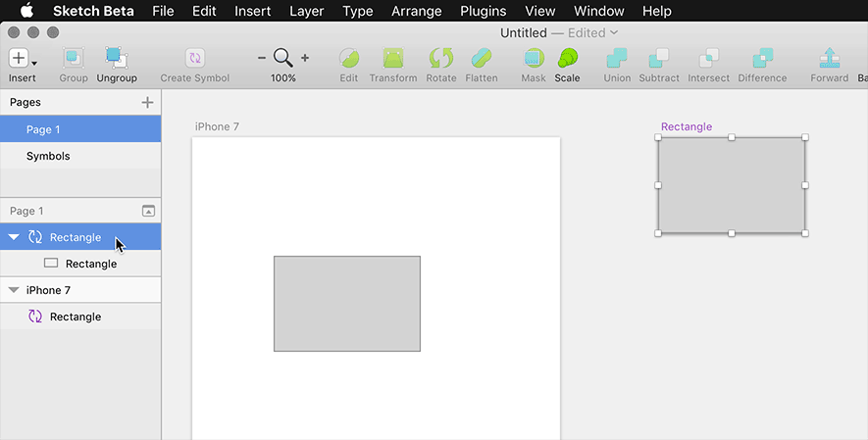Screen dimensions: 868x440
Task: Click the bottom-right resize handle of symbol
Action: pos(805,233)
